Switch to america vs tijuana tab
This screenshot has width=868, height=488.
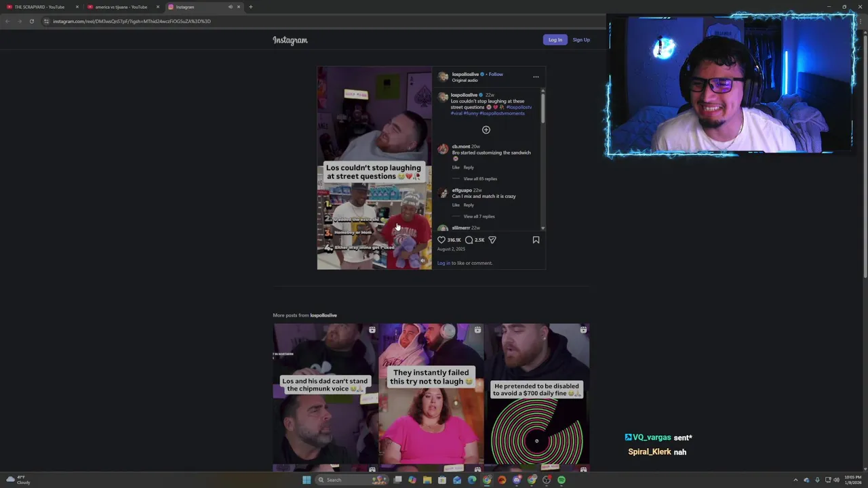121,7
